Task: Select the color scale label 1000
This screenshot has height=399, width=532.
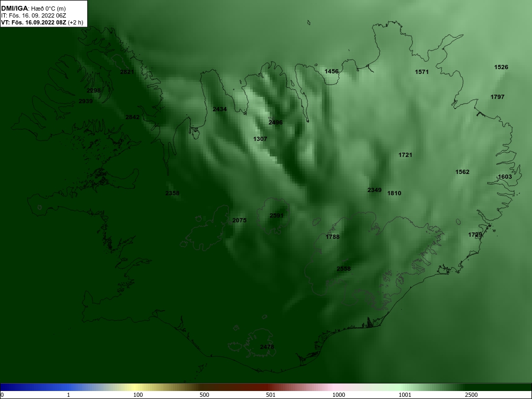Action: pos(338,395)
